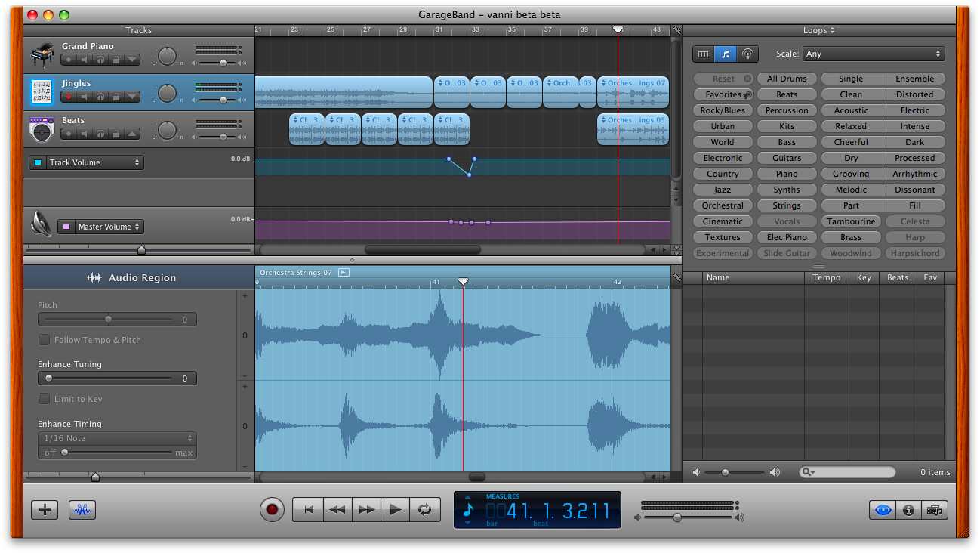
Task: Sort loops by Name column
Action: [x=753, y=277]
